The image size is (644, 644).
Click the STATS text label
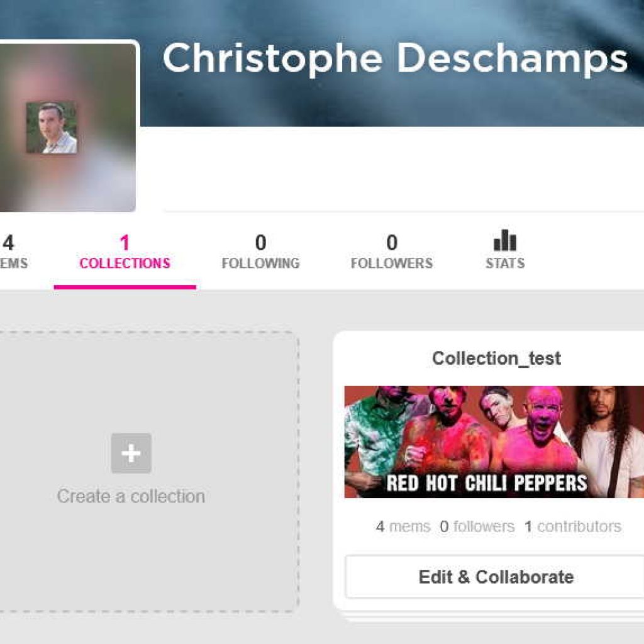pyautogui.click(x=505, y=264)
